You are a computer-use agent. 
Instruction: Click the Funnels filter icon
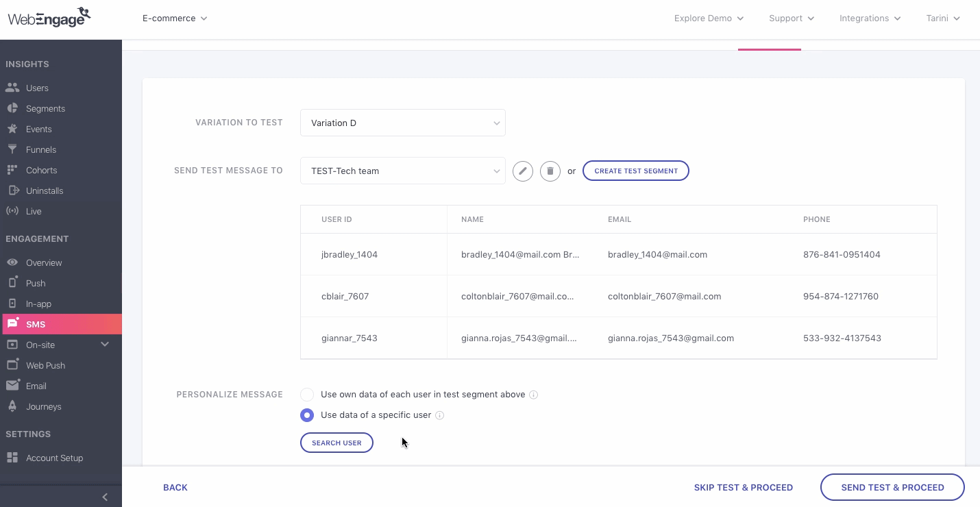coord(12,149)
